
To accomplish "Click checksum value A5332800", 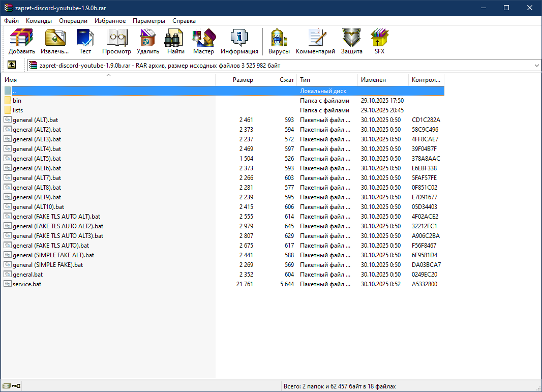I will coord(425,284).
